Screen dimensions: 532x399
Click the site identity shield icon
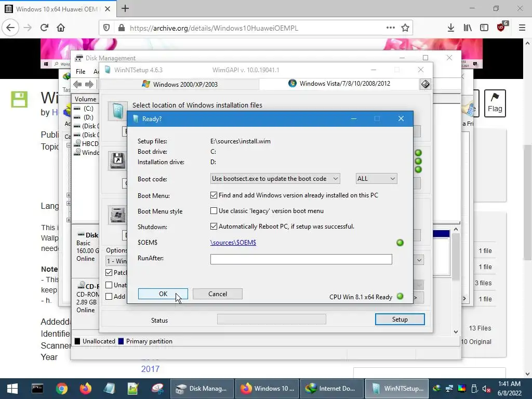pyautogui.click(x=107, y=28)
